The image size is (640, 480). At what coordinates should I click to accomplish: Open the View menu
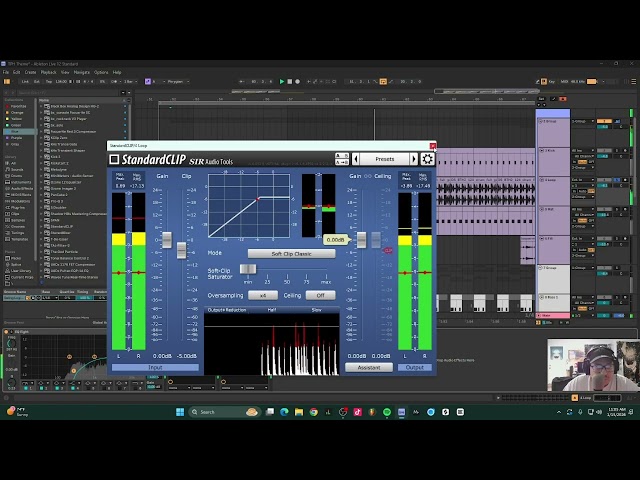click(x=65, y=72)
